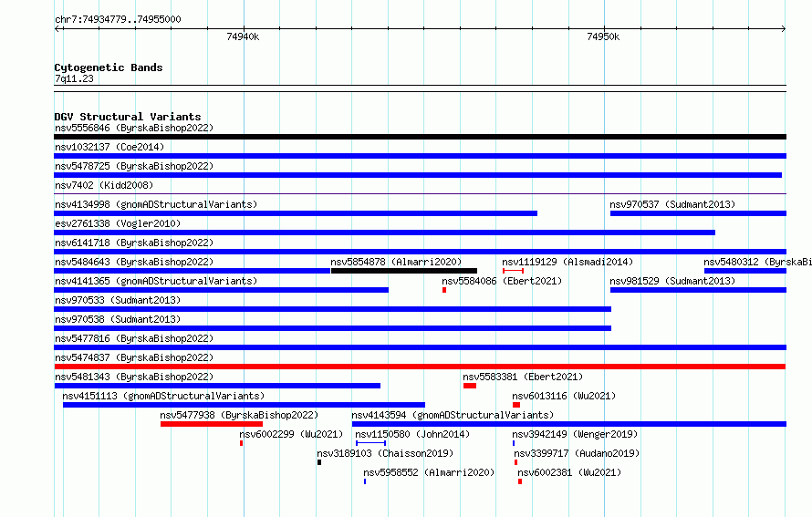
Task: Select the nsv3399717 (Audano2019) label
Action: tap(577, 453)
